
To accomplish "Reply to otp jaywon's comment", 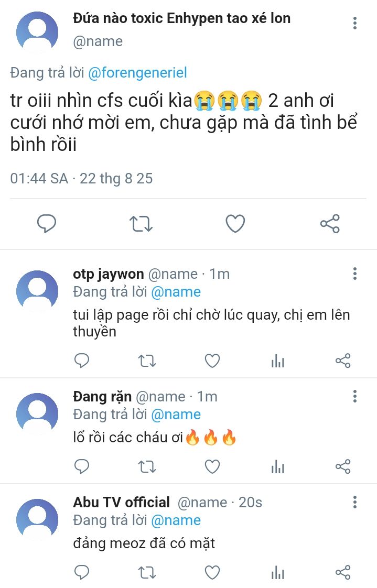I will [x=82, y=361].
